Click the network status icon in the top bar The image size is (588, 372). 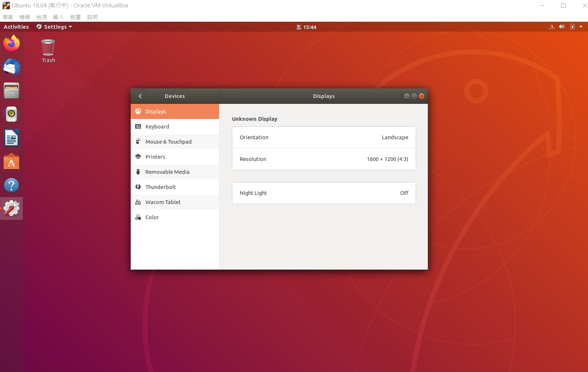pos(552,27)
